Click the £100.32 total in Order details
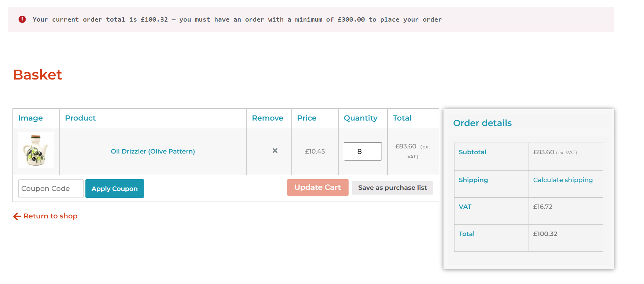Viewport: 644px width, 284px height. 545,234
